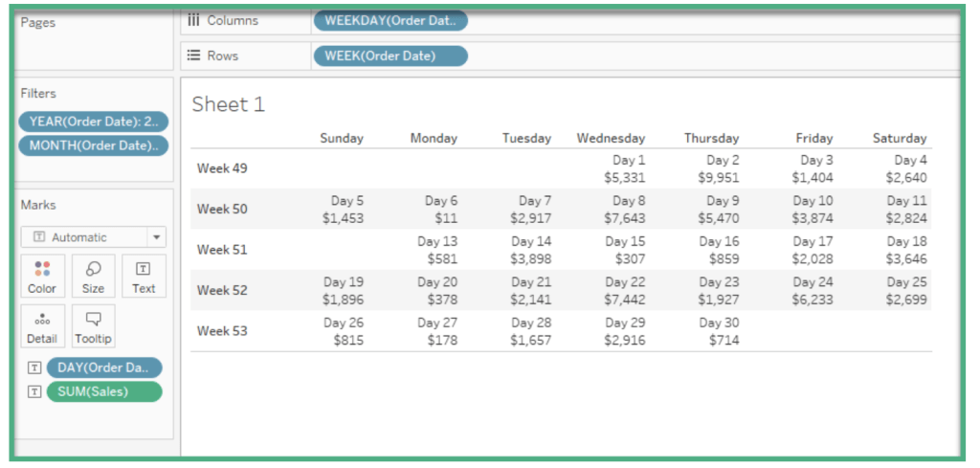980x468 pixels.
Task: Click the Week 51 row header
Action: click(x=222, y=250)
